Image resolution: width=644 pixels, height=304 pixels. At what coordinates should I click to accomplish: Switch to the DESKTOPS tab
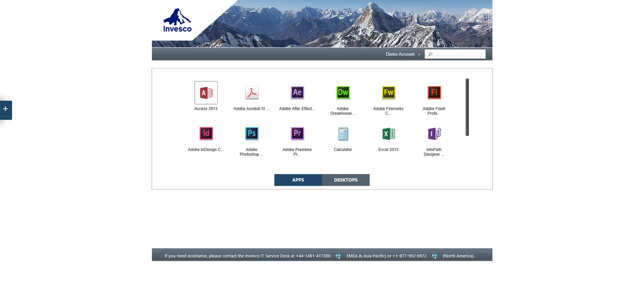(x=346, y=180)
